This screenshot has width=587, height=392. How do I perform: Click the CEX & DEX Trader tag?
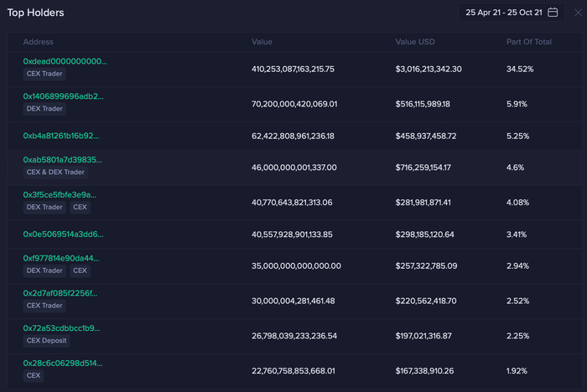pos(56,173)
